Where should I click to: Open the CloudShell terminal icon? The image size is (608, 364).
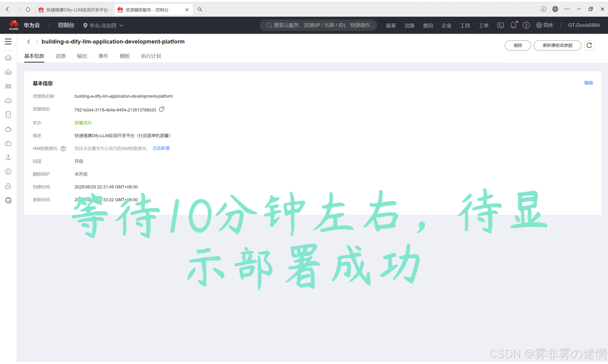point(500,25)
